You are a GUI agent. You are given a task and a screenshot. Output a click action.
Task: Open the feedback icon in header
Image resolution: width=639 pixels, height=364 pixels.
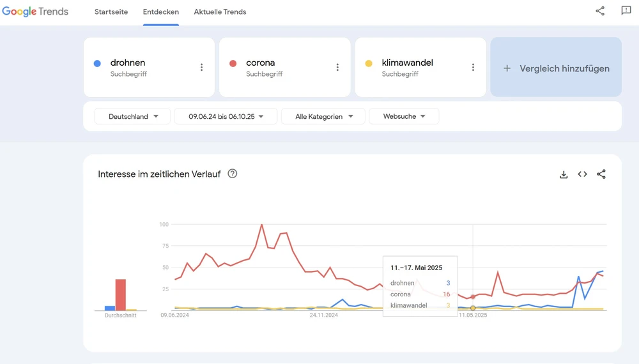(626, 11)
